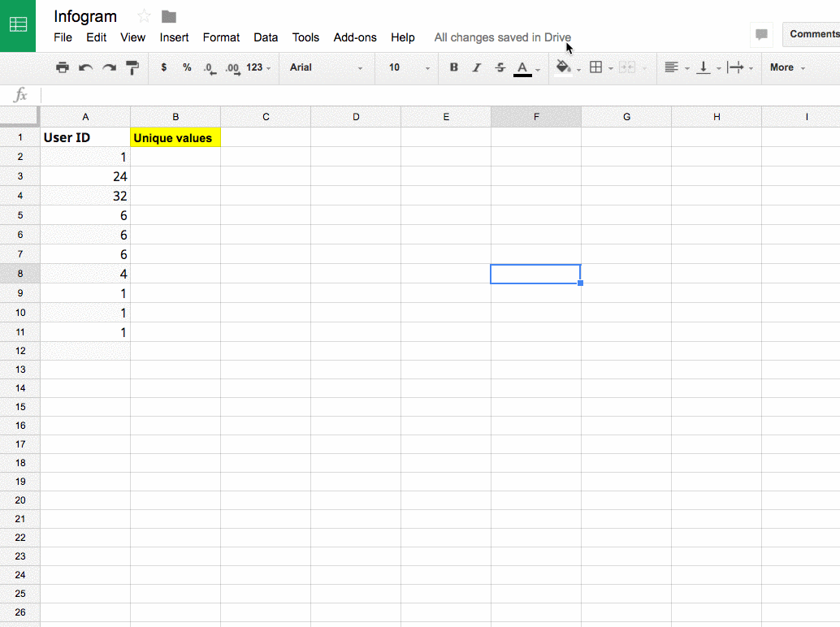Image resolution: width=840 pixels, height=627 pixels.
Task: Open the Data menu
Action: (x=266, y=37)
